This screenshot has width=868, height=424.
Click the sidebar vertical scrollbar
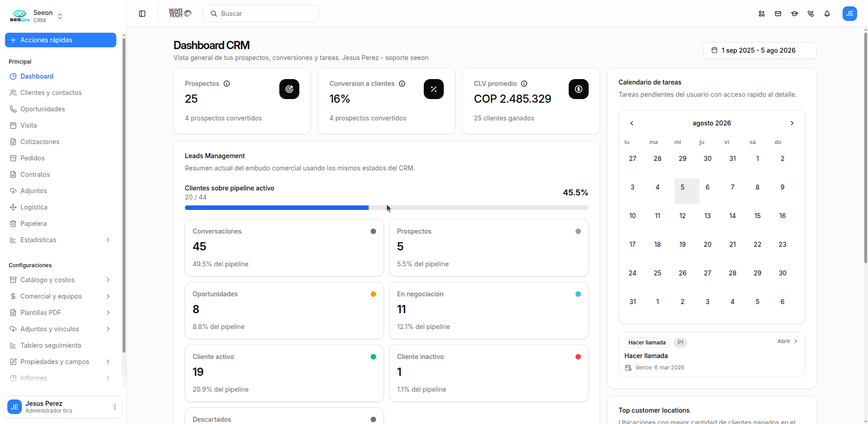[124, 195]
